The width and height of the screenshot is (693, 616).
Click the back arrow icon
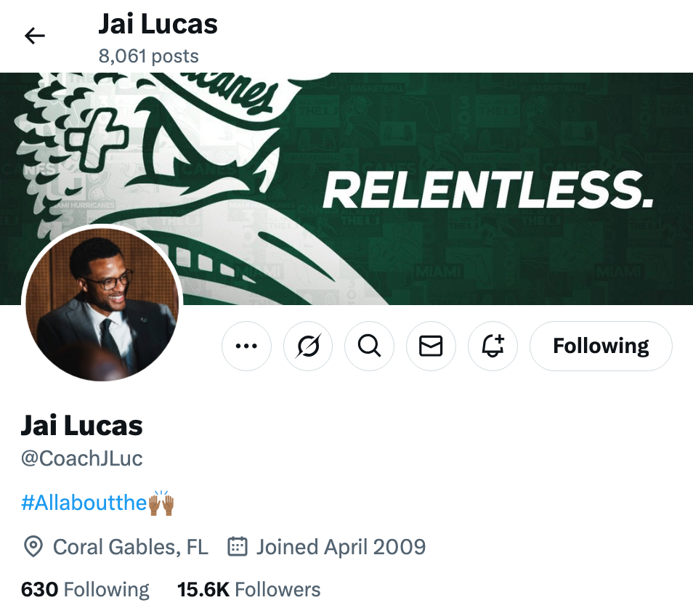pyautogui.click(x=34, y=36)
